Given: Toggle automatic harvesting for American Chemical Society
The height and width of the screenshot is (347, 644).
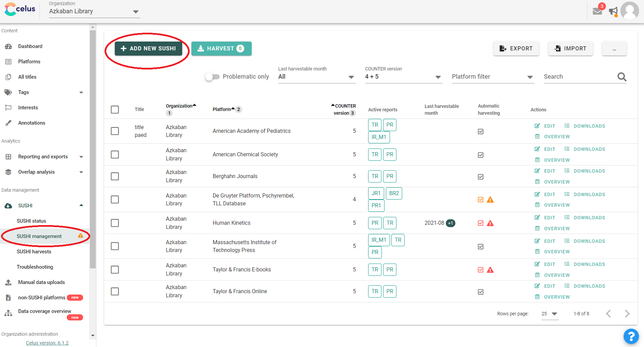Looking at the screenshot, I should 481,155.
